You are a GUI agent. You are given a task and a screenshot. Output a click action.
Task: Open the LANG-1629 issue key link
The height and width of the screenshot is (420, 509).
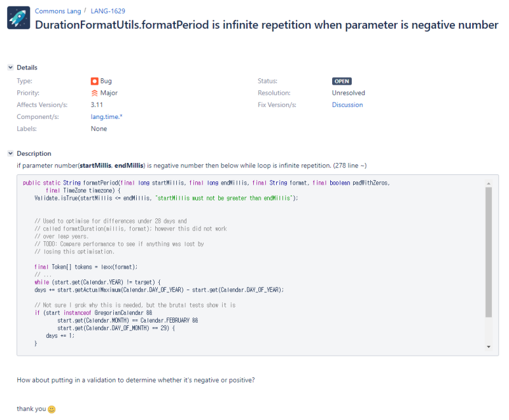coord(108,11)
